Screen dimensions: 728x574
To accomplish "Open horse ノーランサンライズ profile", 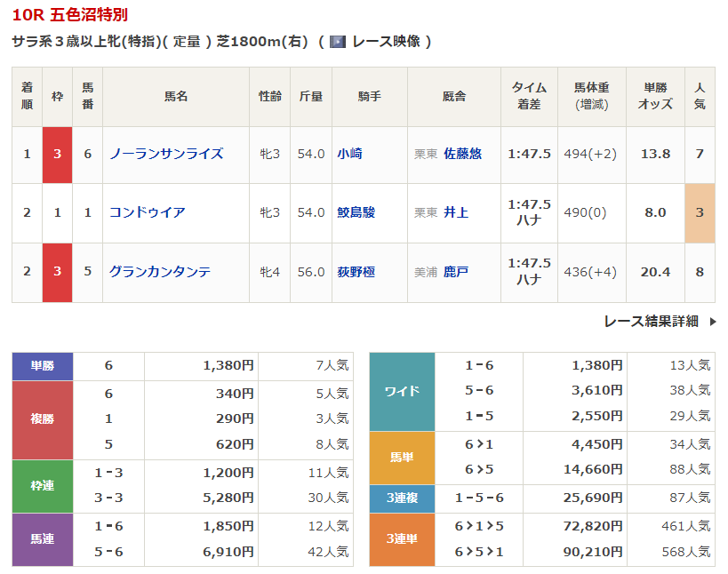I will click(166, 154).
